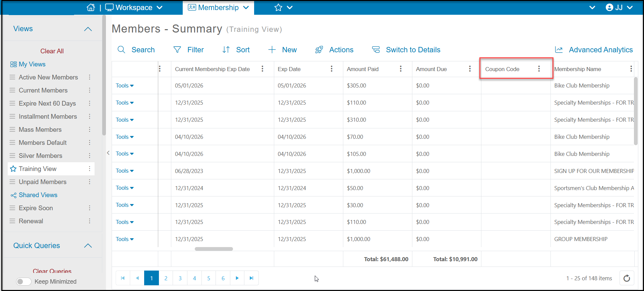Jump to the last page
Viewport: 644px width, 291px height.
pos(251,278)
